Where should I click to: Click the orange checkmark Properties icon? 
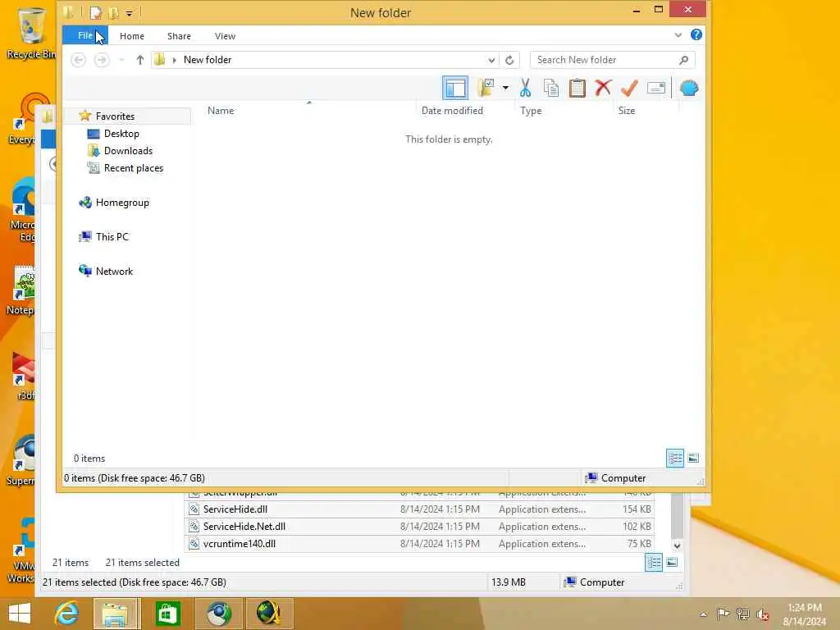[x=629, y=88]
